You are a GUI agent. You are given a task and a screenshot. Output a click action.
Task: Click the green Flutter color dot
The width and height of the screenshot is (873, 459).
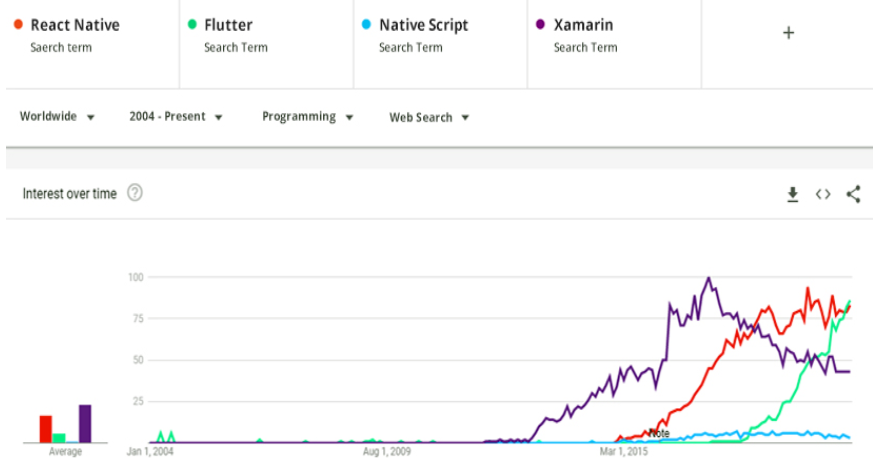(192, 24)
